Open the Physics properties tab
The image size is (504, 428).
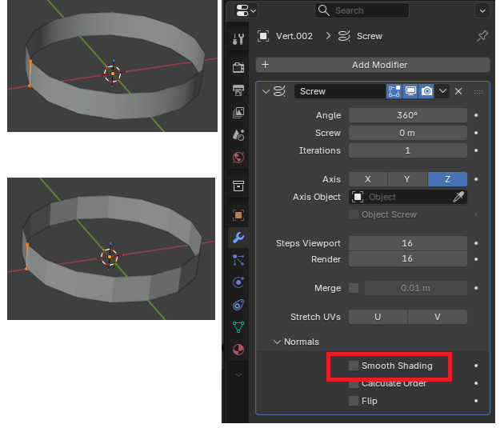[x=238, y=282]
